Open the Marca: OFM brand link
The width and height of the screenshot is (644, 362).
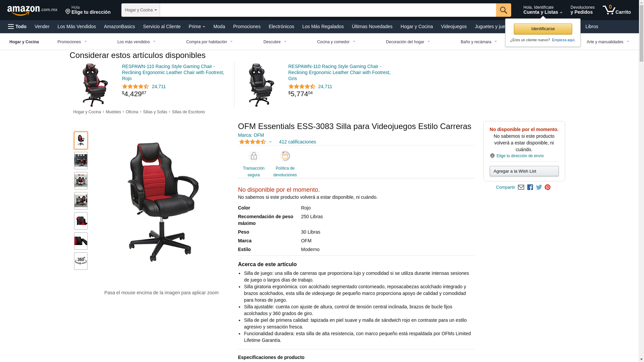coord(251,135)
